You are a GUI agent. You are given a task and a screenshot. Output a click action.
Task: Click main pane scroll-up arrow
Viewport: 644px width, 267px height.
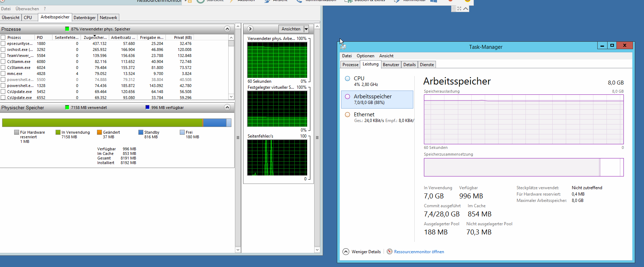click(238, 27)
